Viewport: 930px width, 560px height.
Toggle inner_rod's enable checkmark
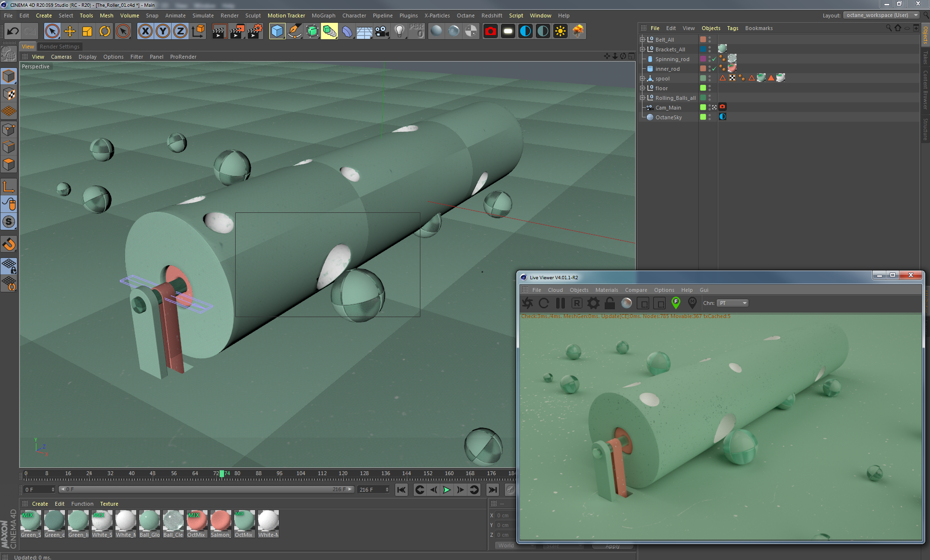pos(714,69)
